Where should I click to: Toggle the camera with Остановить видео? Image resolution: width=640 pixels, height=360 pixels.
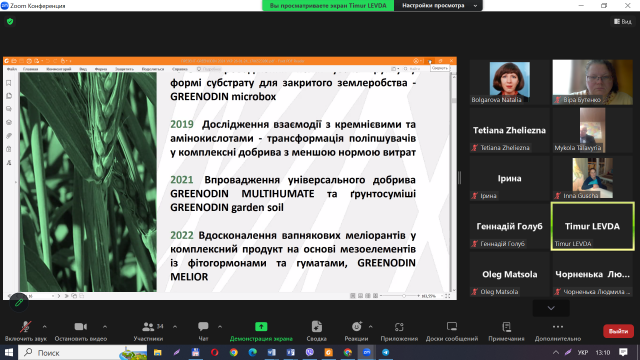click(x=81, y=331)
